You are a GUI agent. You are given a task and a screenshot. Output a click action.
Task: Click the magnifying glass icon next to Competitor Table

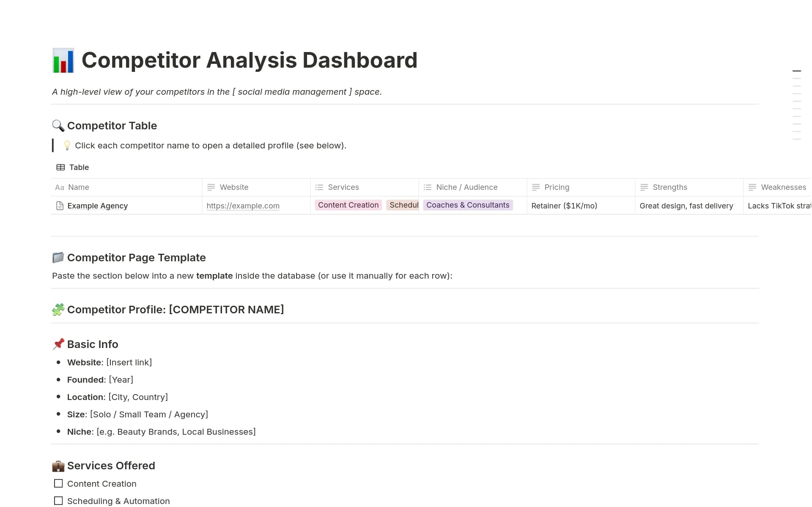(x=58, y=126)
